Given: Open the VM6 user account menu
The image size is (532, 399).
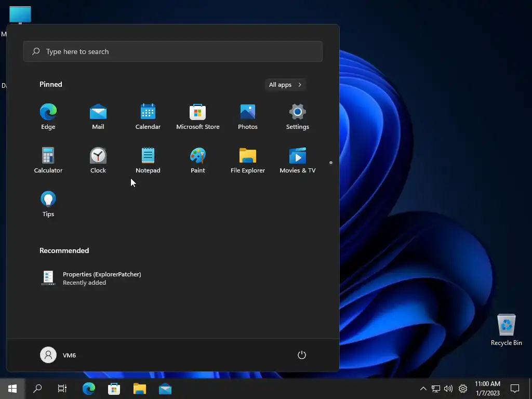Looking at the screenshot, I should [x=58, y=355].
